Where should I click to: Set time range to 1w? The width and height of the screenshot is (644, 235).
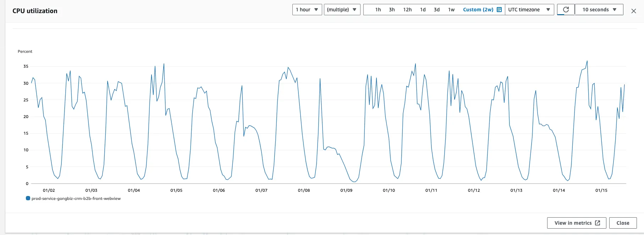click(451, 10)
